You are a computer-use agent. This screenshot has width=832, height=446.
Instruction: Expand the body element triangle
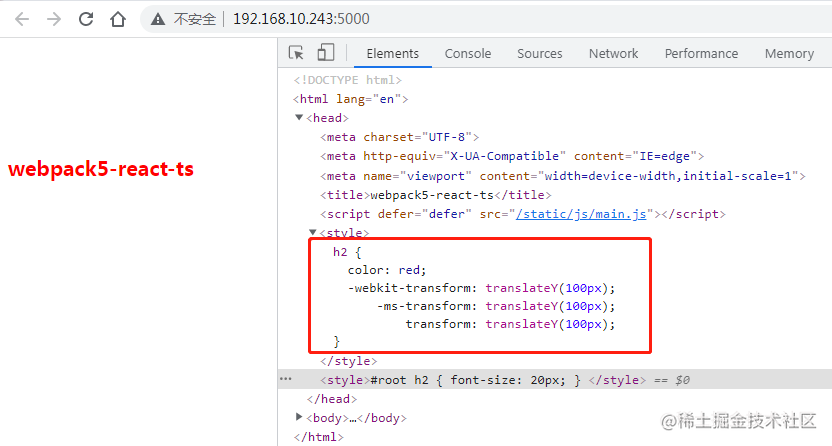click(299, 417)
